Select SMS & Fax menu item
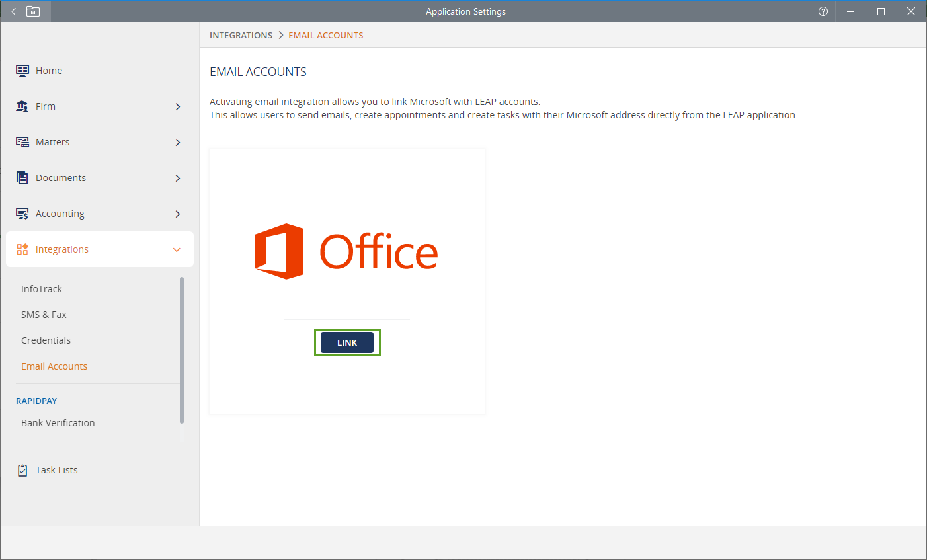Viewport: 927px width, 560px height. point(44,315)
